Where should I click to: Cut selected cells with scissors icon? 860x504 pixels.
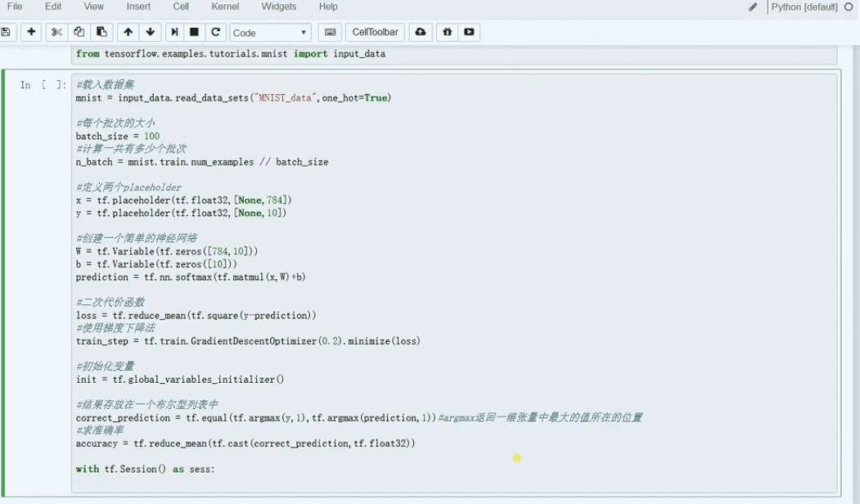pos(56,32)
